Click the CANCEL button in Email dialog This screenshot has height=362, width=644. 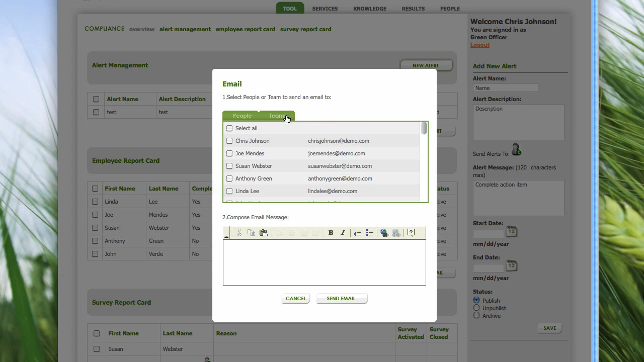point(296,299)
